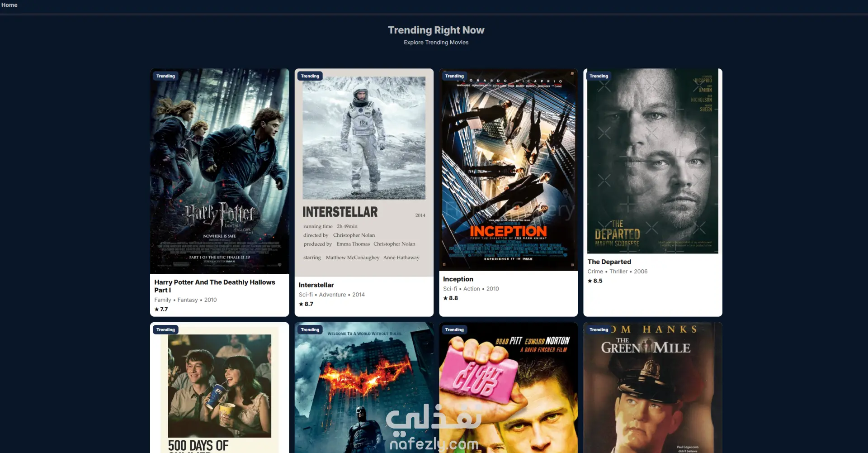Click the 8.5 star rating on The Departed
868x453 pixels.
pos(595,281)
